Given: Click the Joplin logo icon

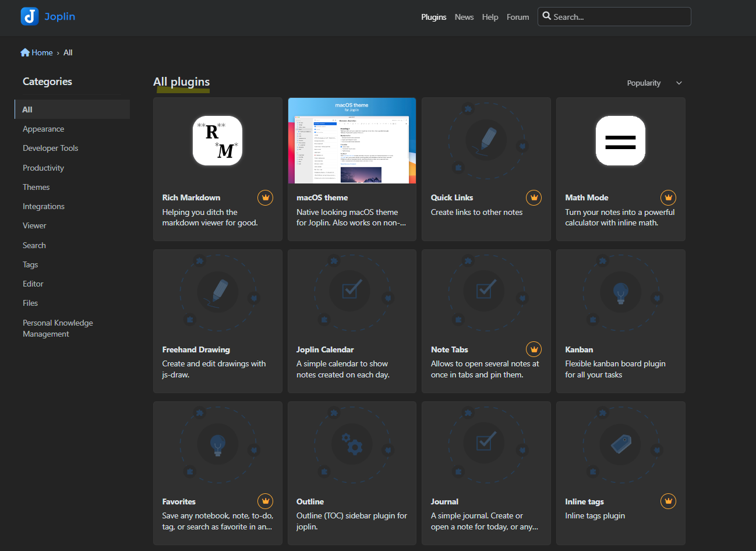Looking at the screenshot, I should pyautogui.click(x=30, y=16).
